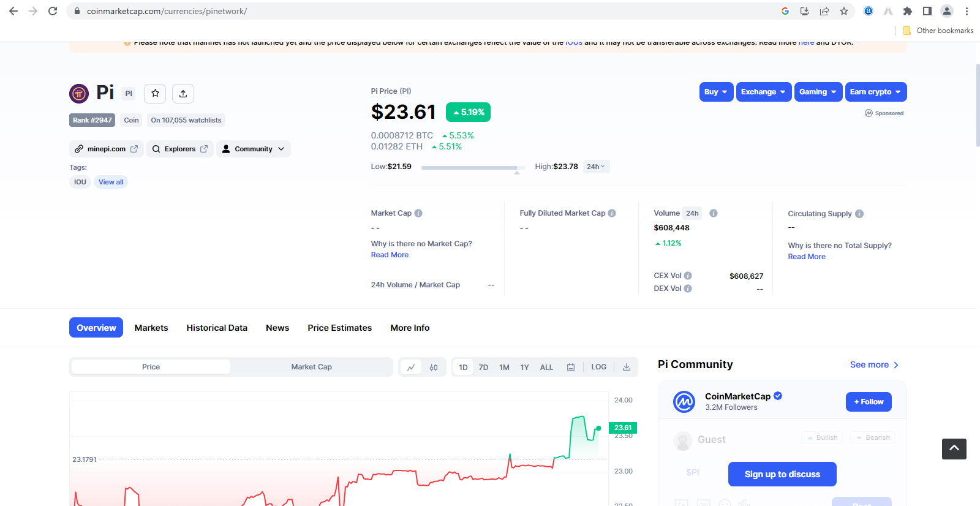980x506 pixels.
Task: Open the News tab
Action: pyautogui.click(x=277, y=328)
